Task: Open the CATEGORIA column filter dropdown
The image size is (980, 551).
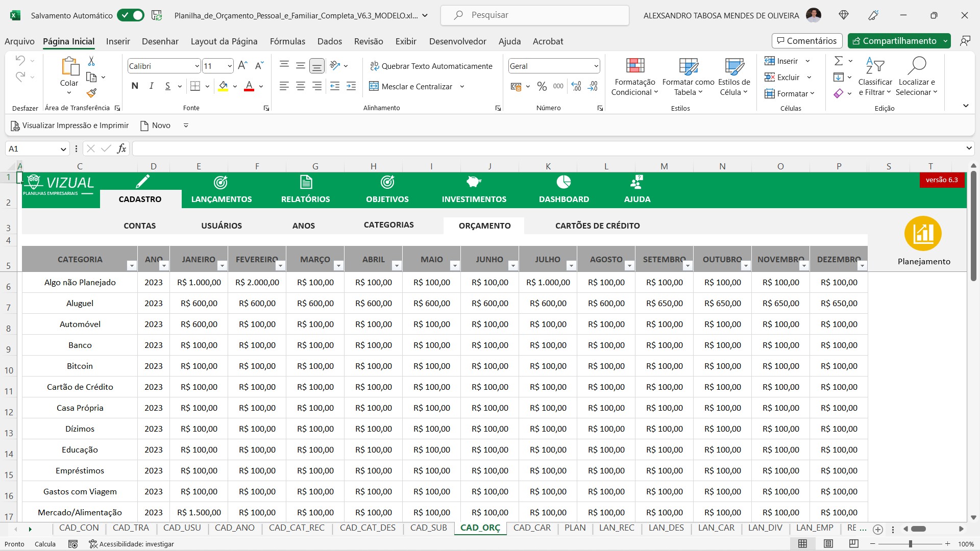Action: click(x=132, y=266)
